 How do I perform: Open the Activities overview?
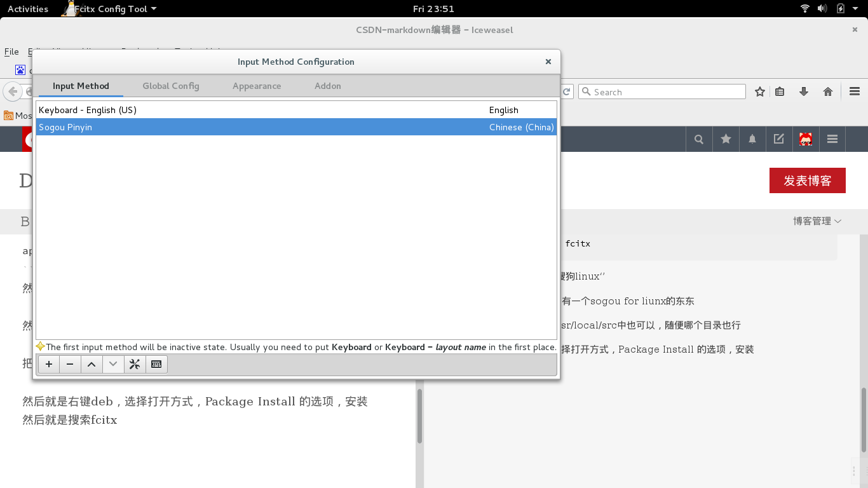tap(27, 9)
